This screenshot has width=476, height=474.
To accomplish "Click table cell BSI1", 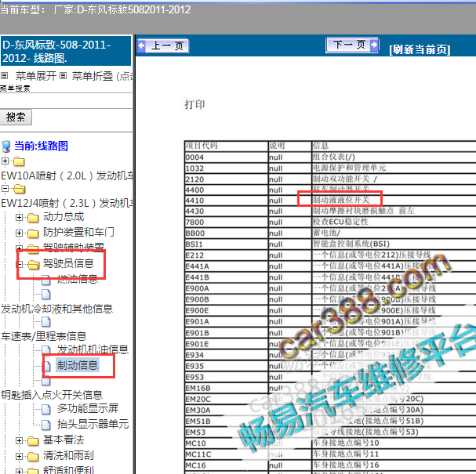I will point(226,244).
